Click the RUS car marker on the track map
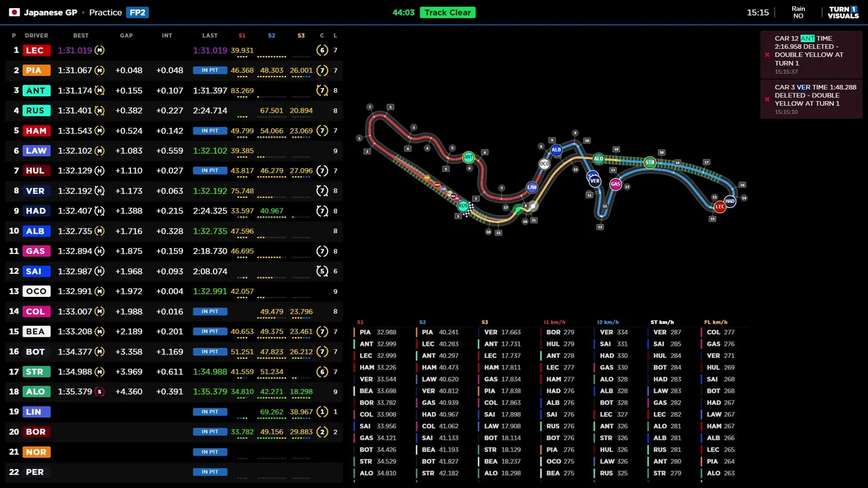The image size is (868, 488). 462,205
